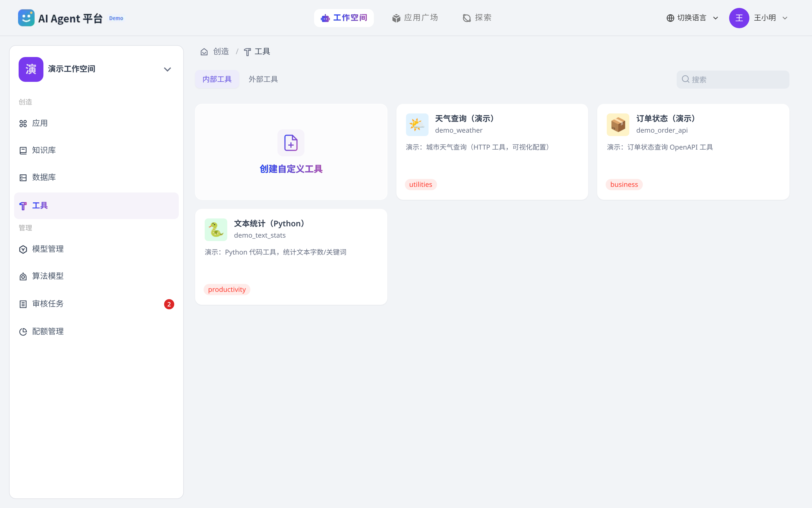Select 工具 in the sidebar
812x508 pixels.
[x=96, y=206]
